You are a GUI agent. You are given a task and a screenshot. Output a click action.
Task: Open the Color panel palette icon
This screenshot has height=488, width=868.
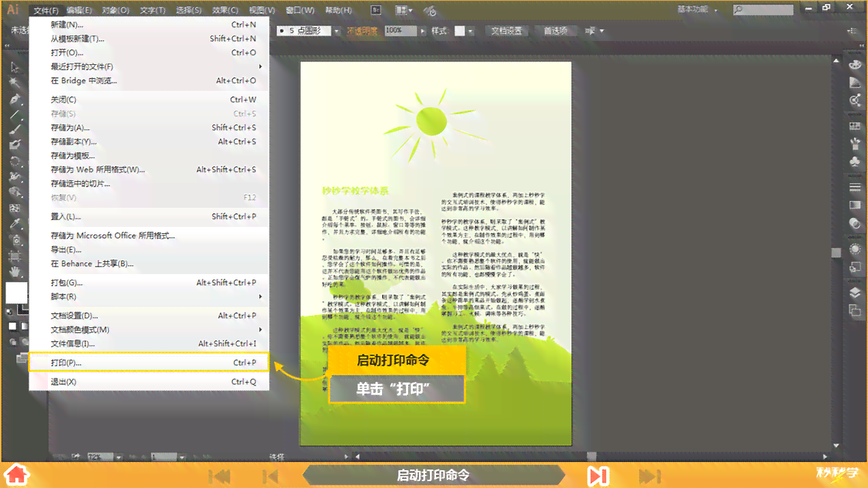855,65
